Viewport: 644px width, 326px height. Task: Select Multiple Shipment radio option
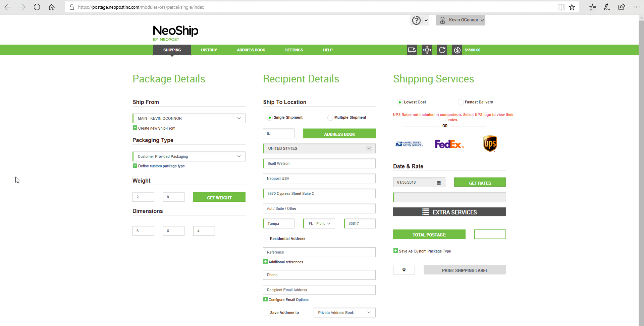330,118
